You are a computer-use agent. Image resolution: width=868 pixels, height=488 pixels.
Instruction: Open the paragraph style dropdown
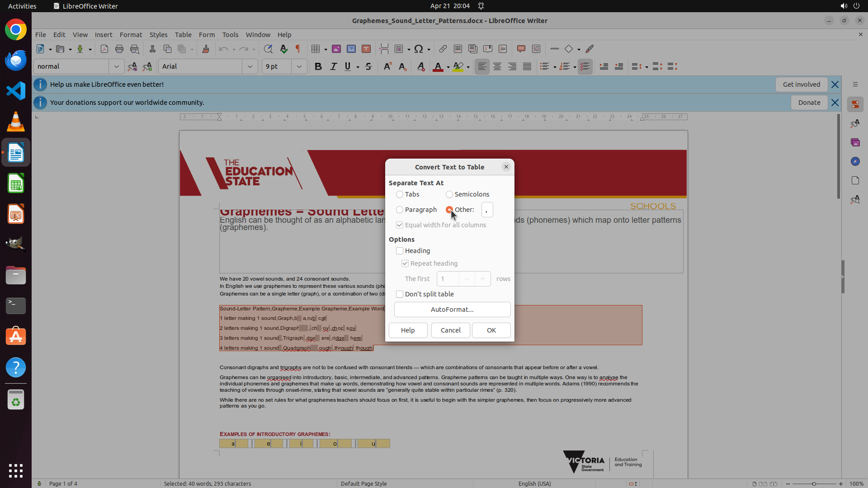[x=116, y=66]
